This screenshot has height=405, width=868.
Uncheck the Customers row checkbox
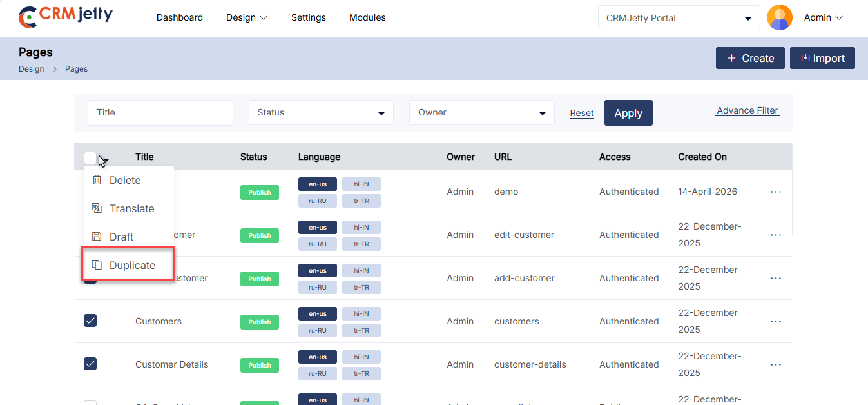[x=90, y=321]
